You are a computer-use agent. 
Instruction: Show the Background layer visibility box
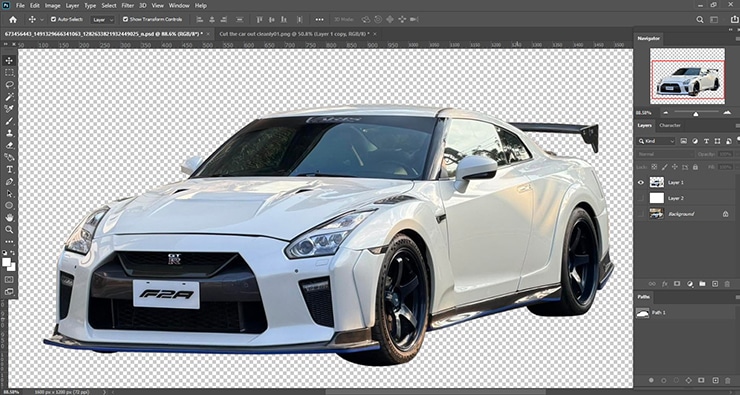tap(641, 214)
